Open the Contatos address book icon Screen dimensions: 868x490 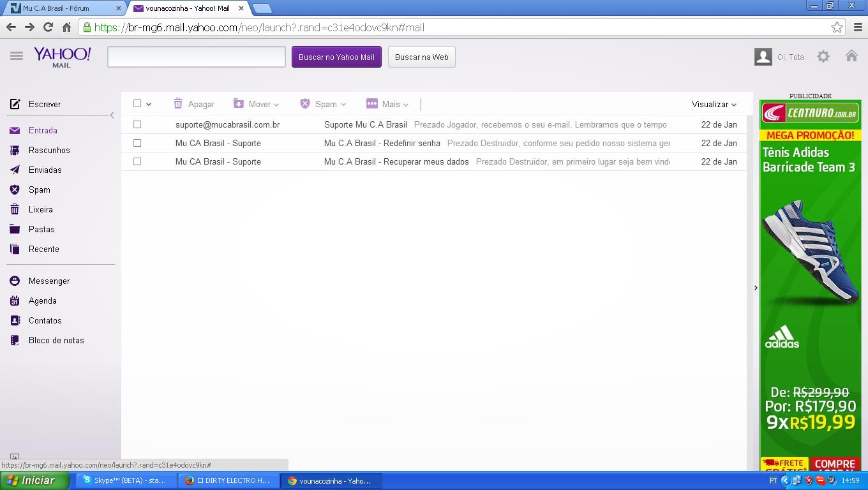pos(15,320)
